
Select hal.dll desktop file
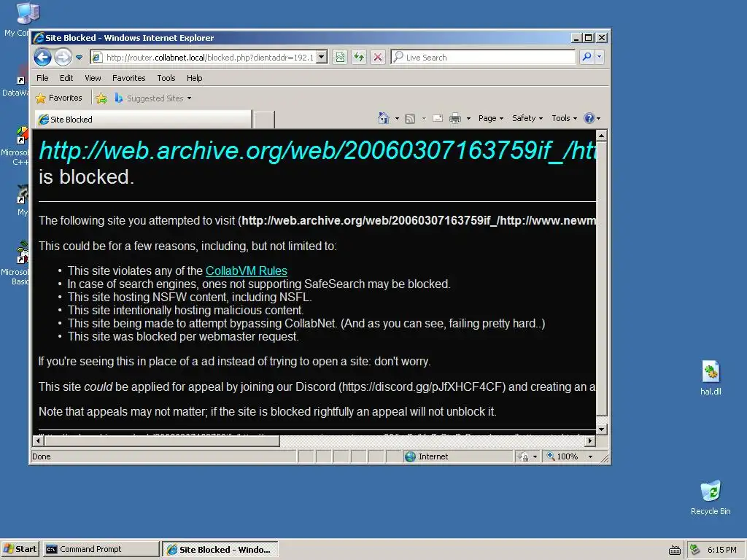[711, 378]
